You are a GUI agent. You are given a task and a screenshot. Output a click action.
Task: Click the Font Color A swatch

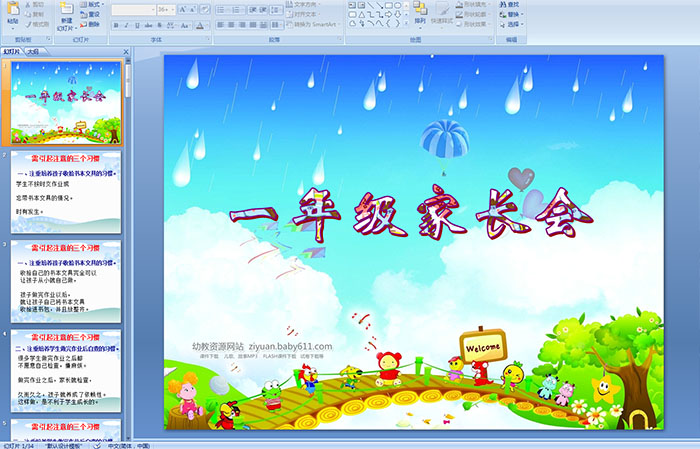point(200,25)
